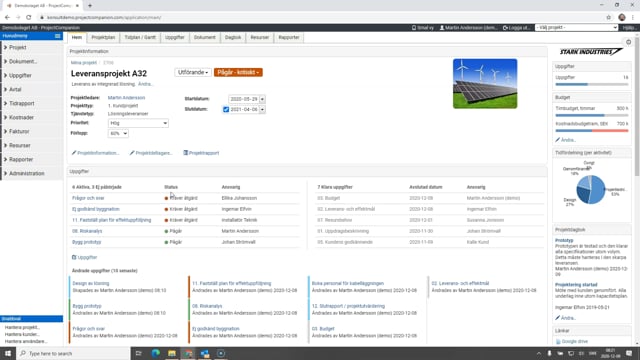Image resolution: width=640 pixels, height=360 pixels.
Task: Open a new browser tab
Action: pyautogui.click(x=90, y=6)
